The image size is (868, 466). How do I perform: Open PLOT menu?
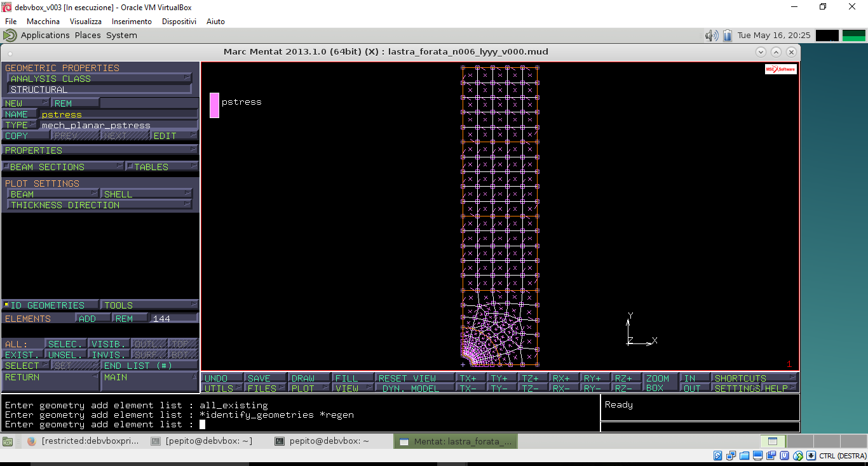(309, 388)
